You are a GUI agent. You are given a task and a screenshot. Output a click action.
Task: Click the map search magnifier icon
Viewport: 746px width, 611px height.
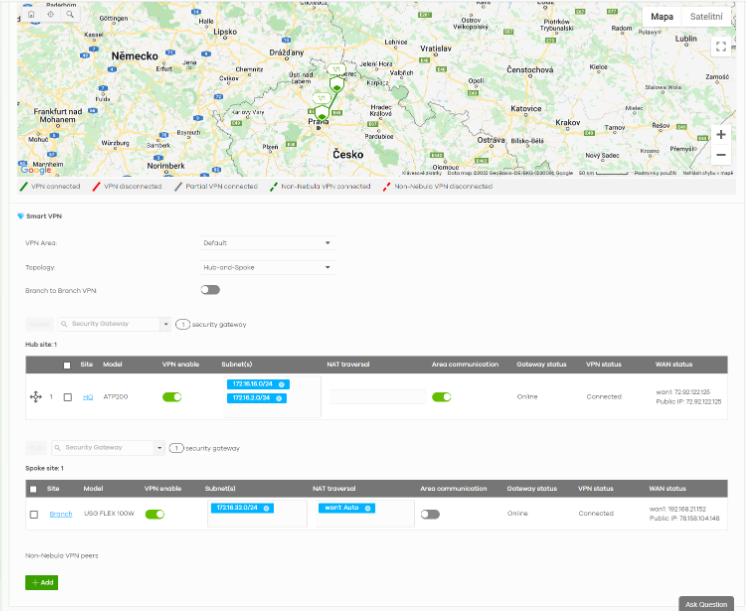click(x=69, y=15)
